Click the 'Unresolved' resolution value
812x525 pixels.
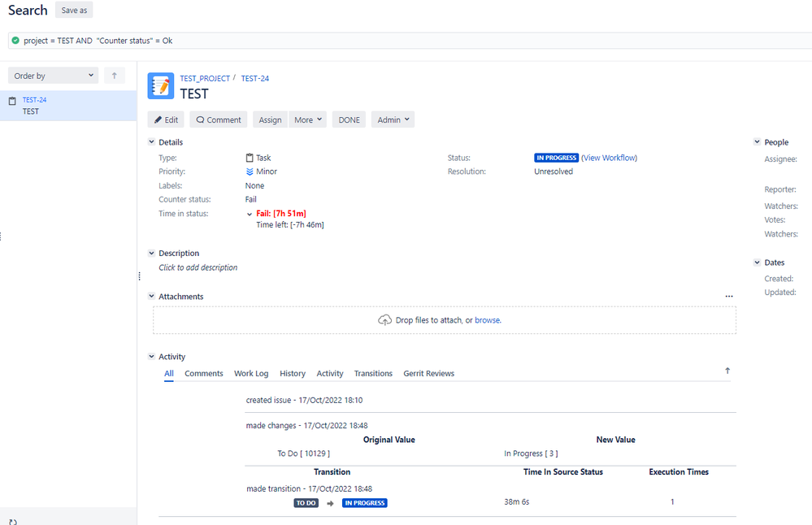tap(554, 171)
